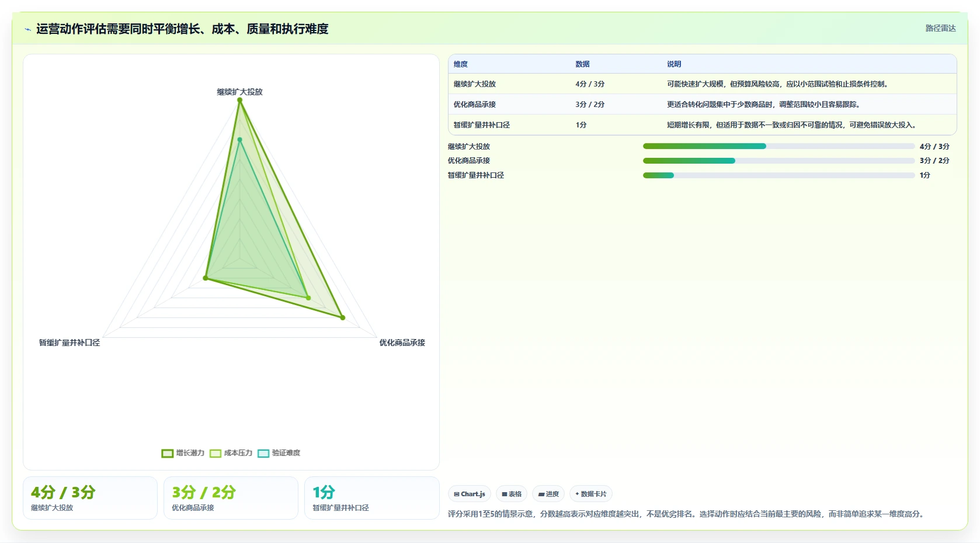980x543 pixels.
Task: Click the 说明 column header
Action: pyautogui.click(x=674, y=64)
